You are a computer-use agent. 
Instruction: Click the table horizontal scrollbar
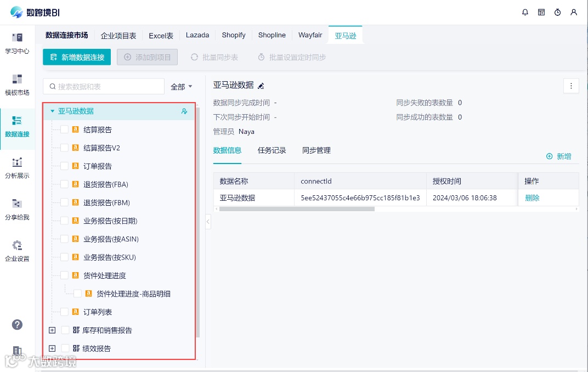click(x=297, y=209)
